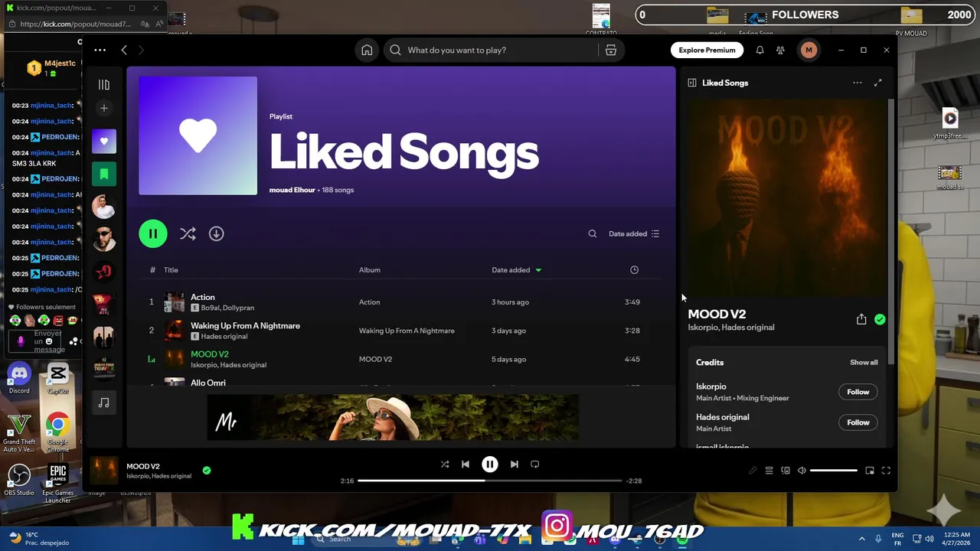Skip to the next track
980x551 pixels.
pos(514,464)
